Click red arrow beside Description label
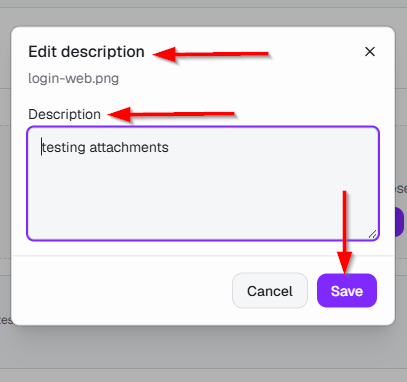The image size is (407, 382). coord(171,114)
